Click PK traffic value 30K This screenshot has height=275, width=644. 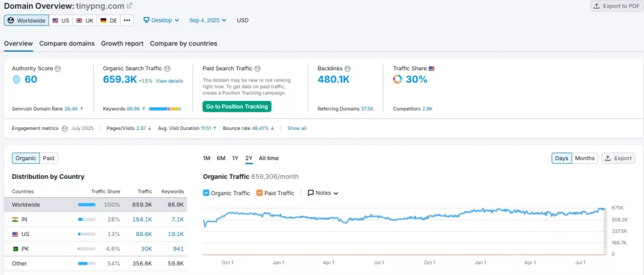(x=147, y=249)
